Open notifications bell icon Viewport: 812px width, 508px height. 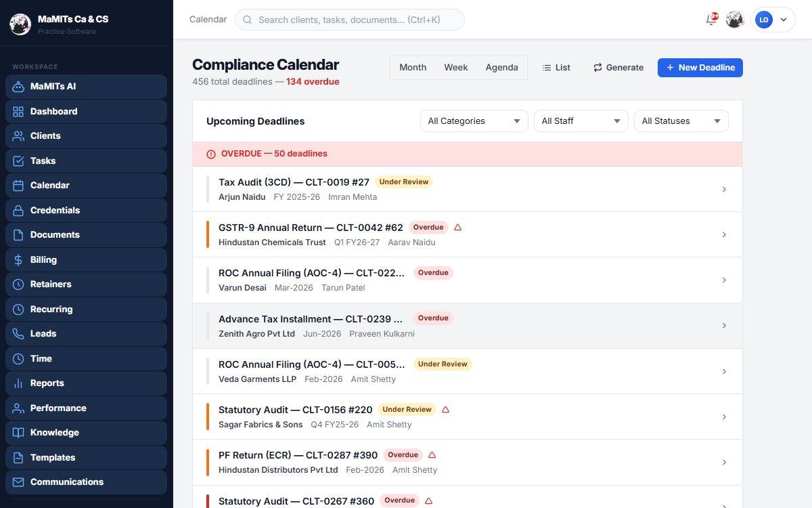point(711,20)
